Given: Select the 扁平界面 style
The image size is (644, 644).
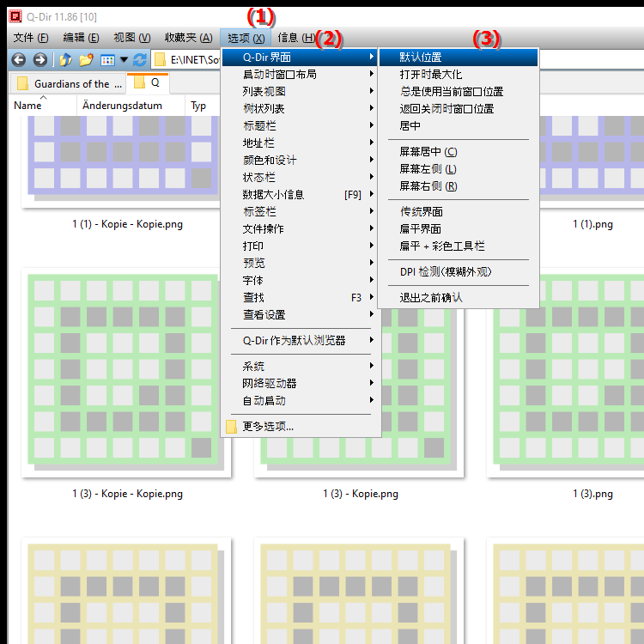Looking at the screenshot, I should tap(459, 229).
